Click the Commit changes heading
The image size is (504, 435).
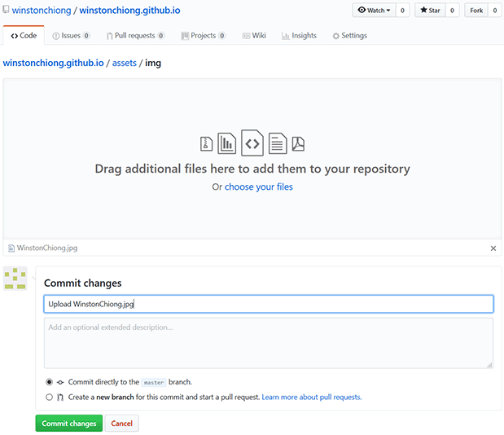pyautogui.click(x=82, y=283)
